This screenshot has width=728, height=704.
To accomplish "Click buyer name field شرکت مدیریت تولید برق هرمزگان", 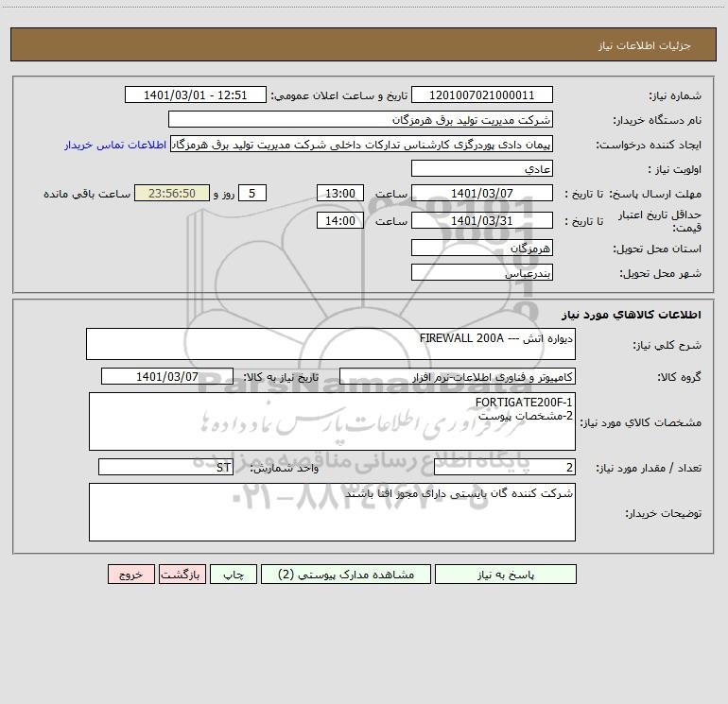I will [x=360, y=119].
